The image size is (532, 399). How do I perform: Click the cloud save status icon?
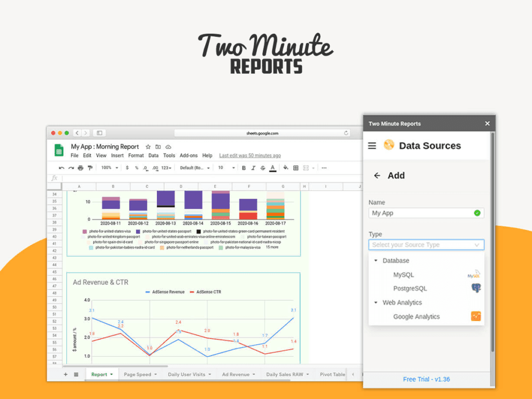[x=168, y=147]
